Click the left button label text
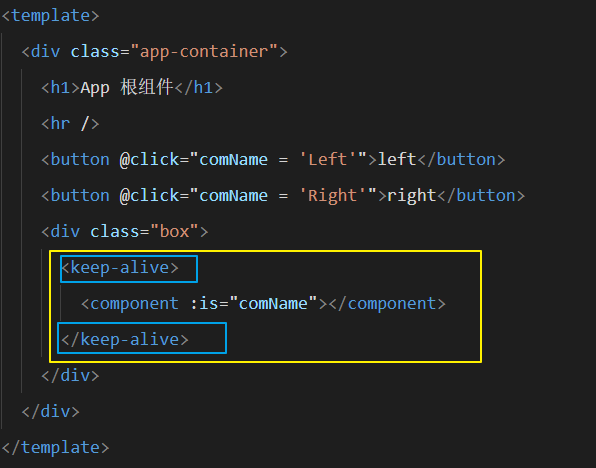This screenshot has height=468, width=596. [397, 159]
